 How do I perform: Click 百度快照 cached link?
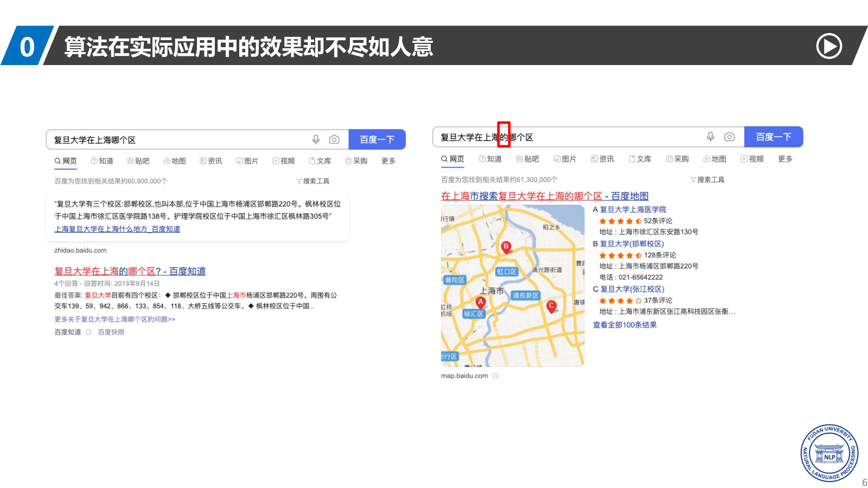click(x=111, y=332)
